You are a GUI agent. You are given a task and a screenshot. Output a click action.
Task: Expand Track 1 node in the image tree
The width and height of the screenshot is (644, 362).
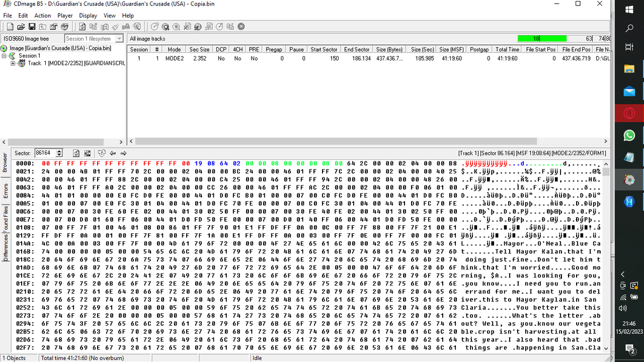(13, 63)
